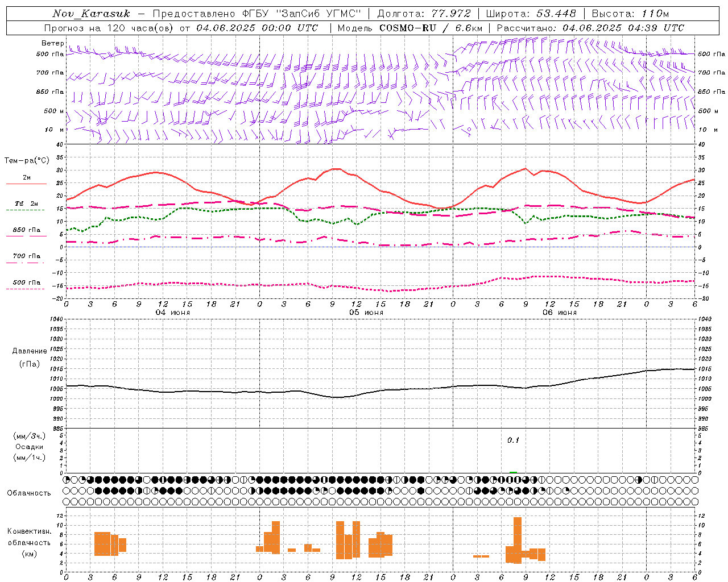Select the forecast start '04.06.2025 00:00 UTC'
This screenshot has height=582, width=728.
257,28
